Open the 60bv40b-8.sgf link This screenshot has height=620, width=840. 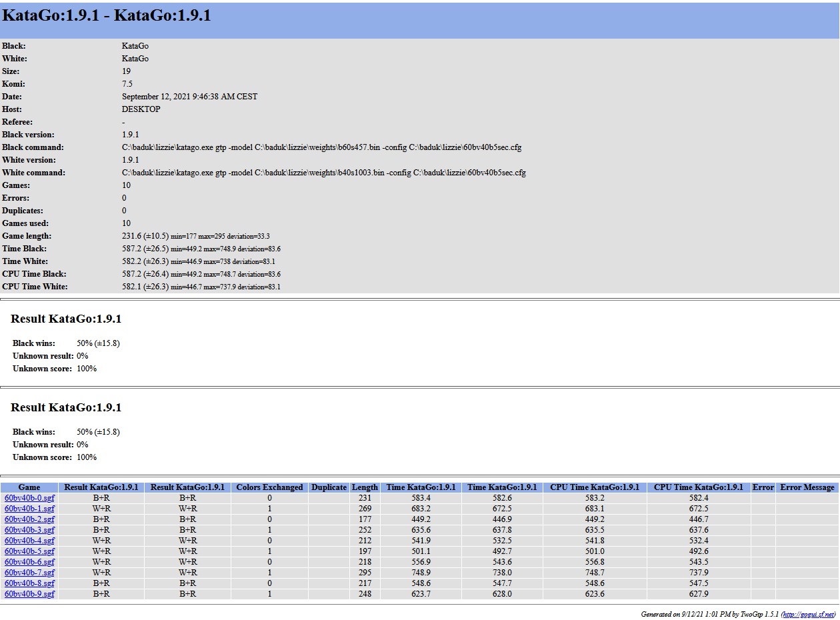click(29, 583)
